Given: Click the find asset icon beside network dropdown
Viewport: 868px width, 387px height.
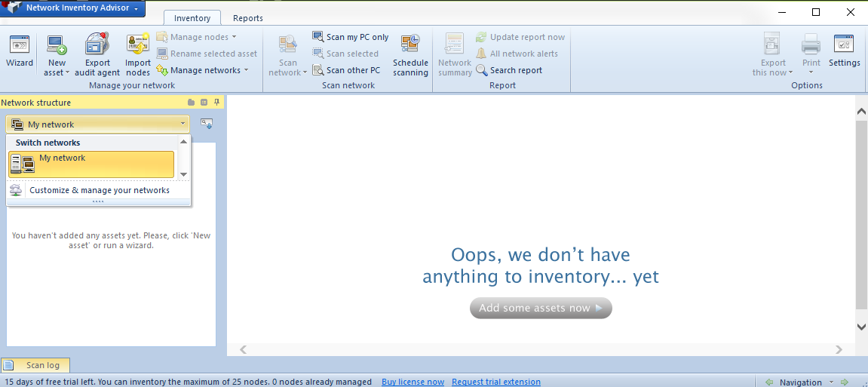Looking at the screenshot, I should click(207, 124).
